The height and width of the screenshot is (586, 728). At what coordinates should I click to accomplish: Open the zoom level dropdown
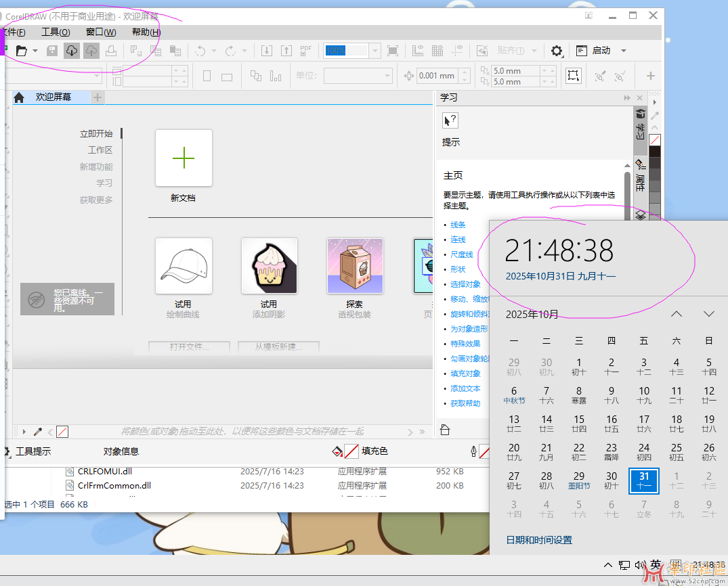(375, 51)
